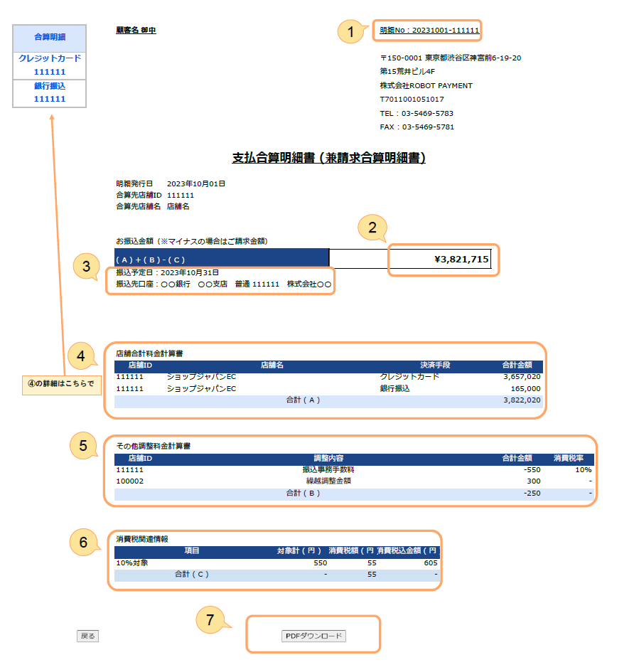The width and height of the screenshot is (634, 672).
Task: Click the その他調整料金計算書 section heading
Action: pyautogui.click(x=154, y=446)
